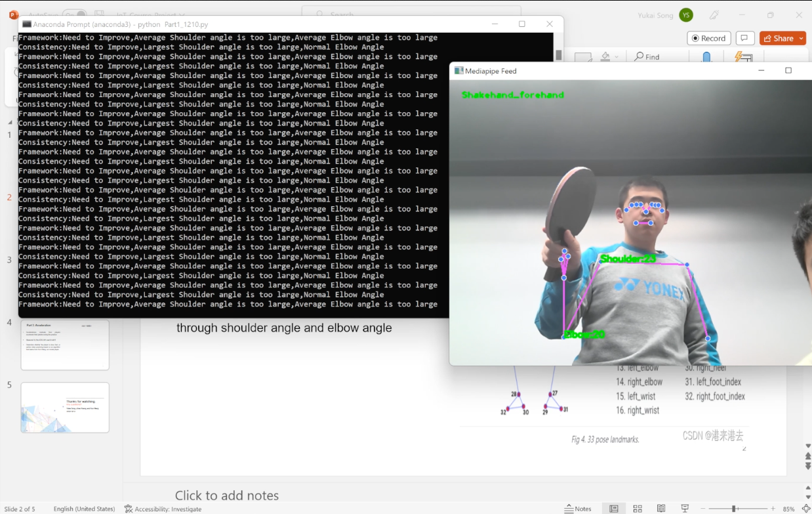The width and height of the screenshot is (812, 514).
Task: Close the Anaconda Prompt window
Action: pos(550,24)
